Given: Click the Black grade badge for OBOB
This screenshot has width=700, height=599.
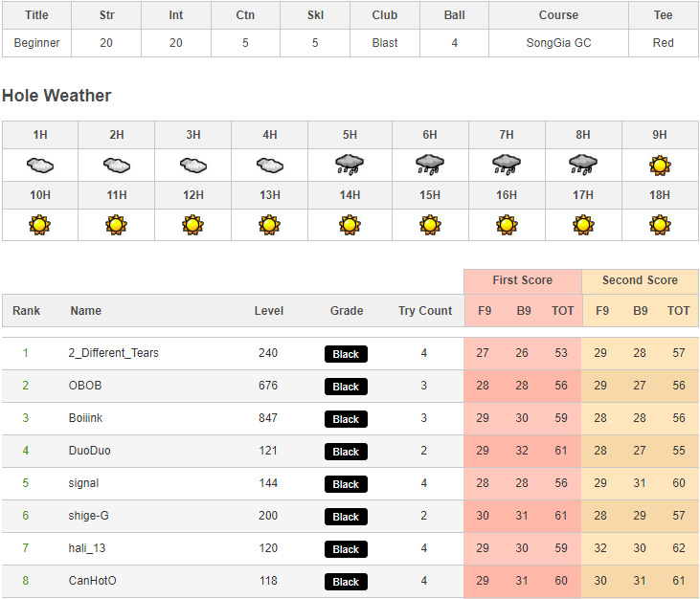Looking at the screenshot, I should click(x=346, y=387).
